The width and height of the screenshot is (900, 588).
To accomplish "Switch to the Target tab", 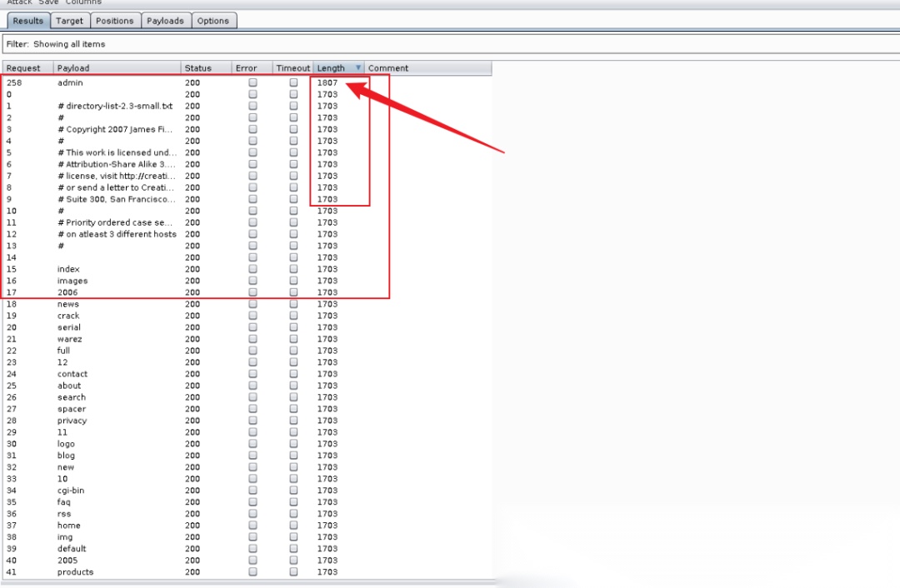I will click(69, 21).
